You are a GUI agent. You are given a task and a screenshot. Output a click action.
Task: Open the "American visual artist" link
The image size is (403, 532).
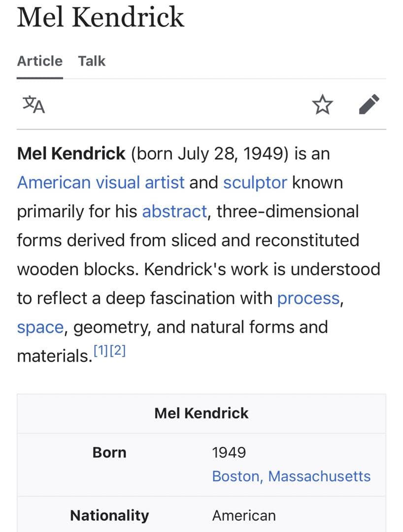pos(101,182)
